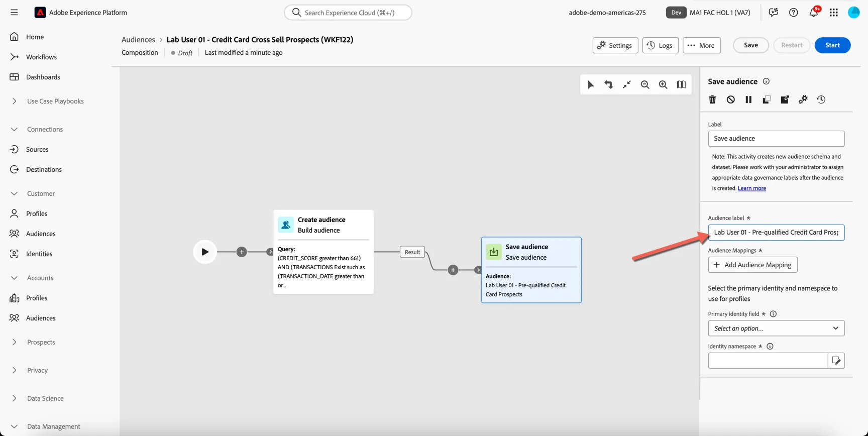Click the fit-to-screen arrows icon on the canvas
This screenshot has height=436, width=868.
coord(627,85)
